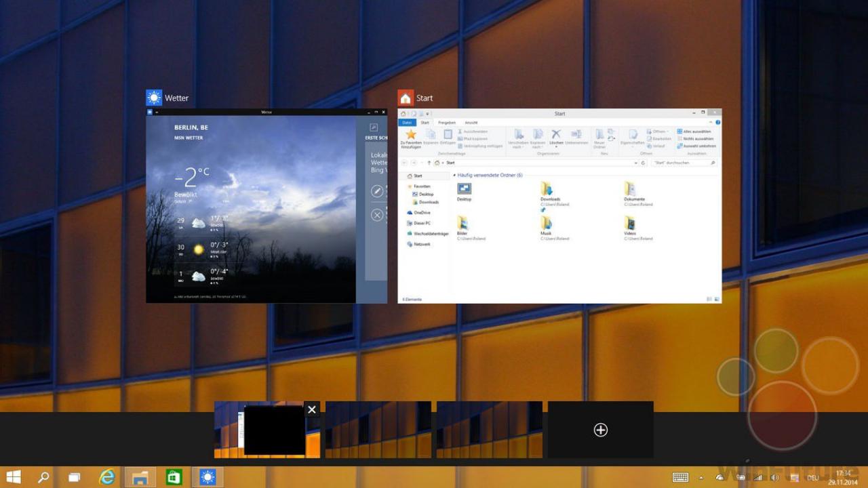This screenshot has height=488, width=868.
Task: Toggle Task View button on the taskbar
Action: (75, 477)
